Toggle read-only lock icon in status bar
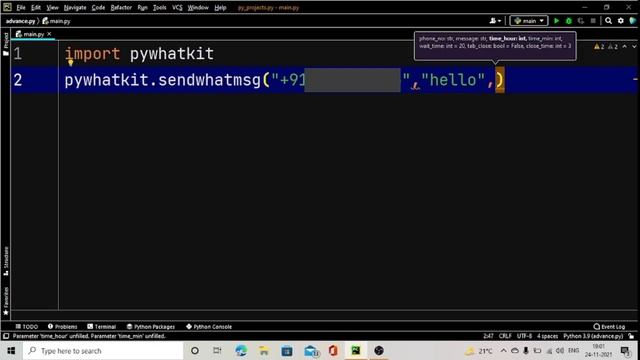The image size is (640, 360). point(631,336)
